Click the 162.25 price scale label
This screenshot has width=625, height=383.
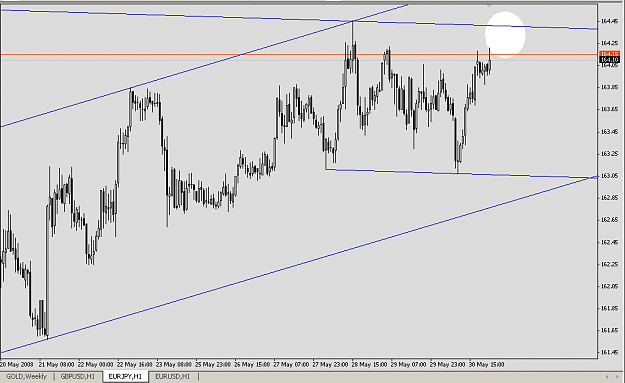pyautogui.click(x=609, y=264)
